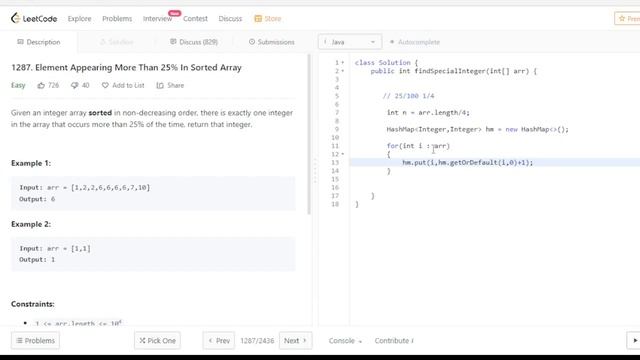Collapse the code fold arrow at line 2
Image resolution: width=640 pixels, height=360 pixels.
(x=343, y=71)
